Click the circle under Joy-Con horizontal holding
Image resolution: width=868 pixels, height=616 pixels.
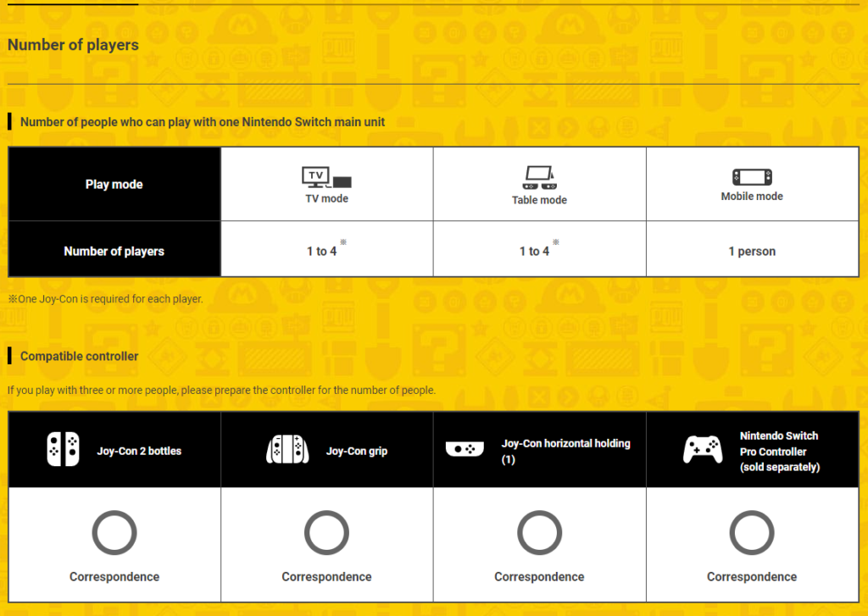point(539,533)
